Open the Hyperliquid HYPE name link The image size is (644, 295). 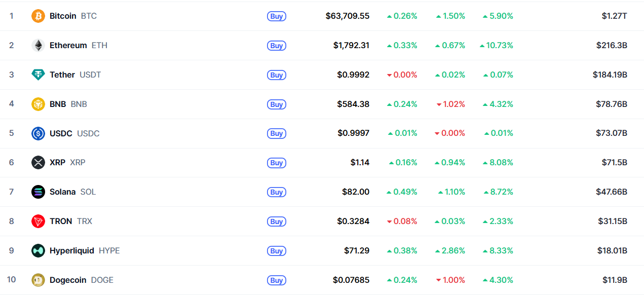pos(85,250)
